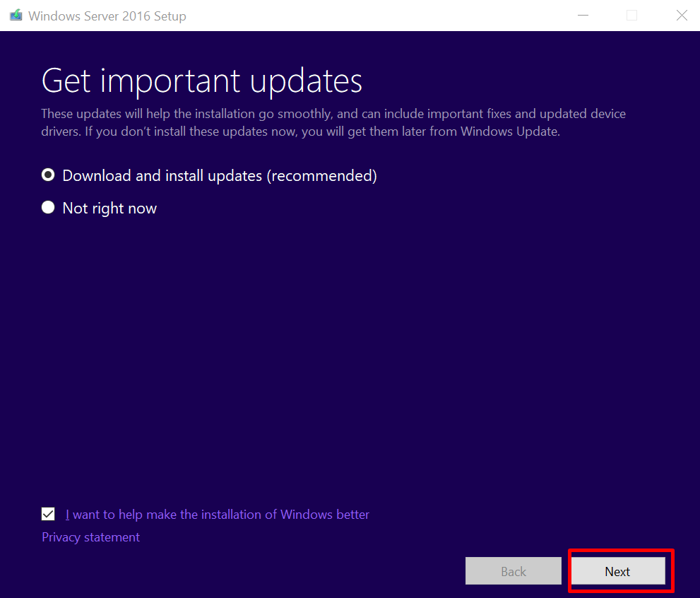Click the maximize window control
This screenshot has width=700, height=598.
click(x=631, y=15)
